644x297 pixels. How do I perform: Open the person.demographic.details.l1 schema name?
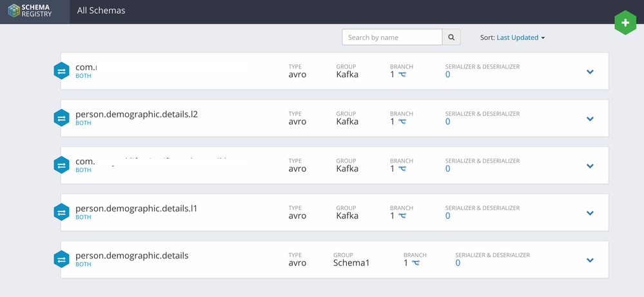[x=136, y=209]
